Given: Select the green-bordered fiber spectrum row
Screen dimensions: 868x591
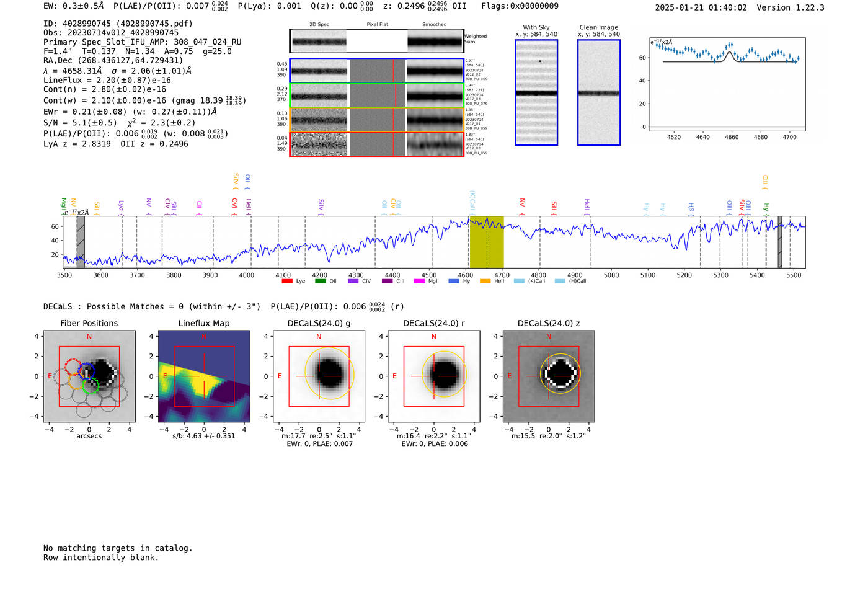Looking at the screenshot, I should (376, 96).
